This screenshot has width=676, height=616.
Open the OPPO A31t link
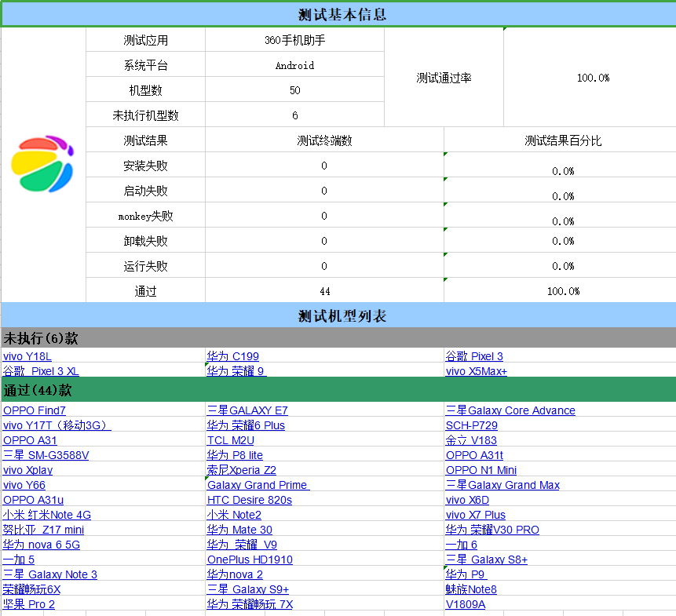click(x=475, y=455)
